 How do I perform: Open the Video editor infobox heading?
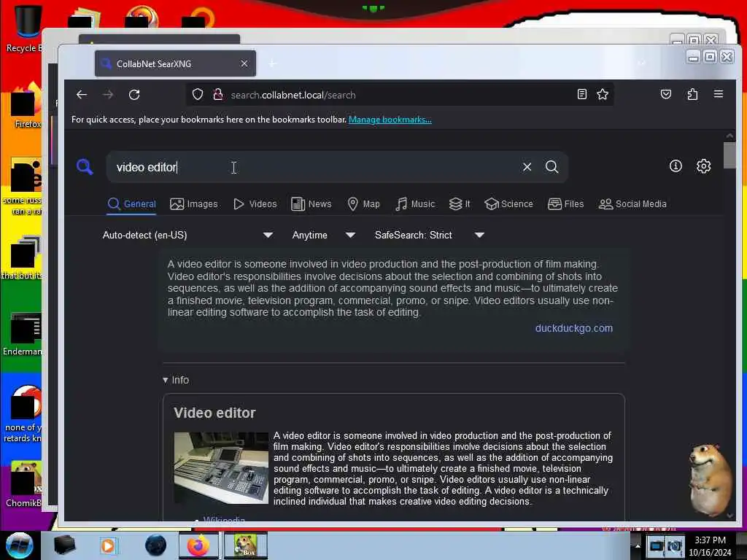click(x=214, y=413)
